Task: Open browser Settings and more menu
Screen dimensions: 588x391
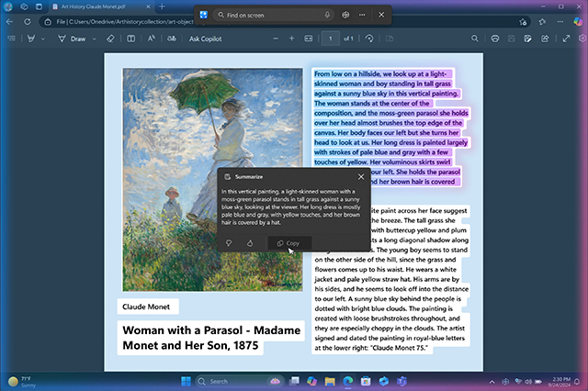Action: tap(560, 22)
